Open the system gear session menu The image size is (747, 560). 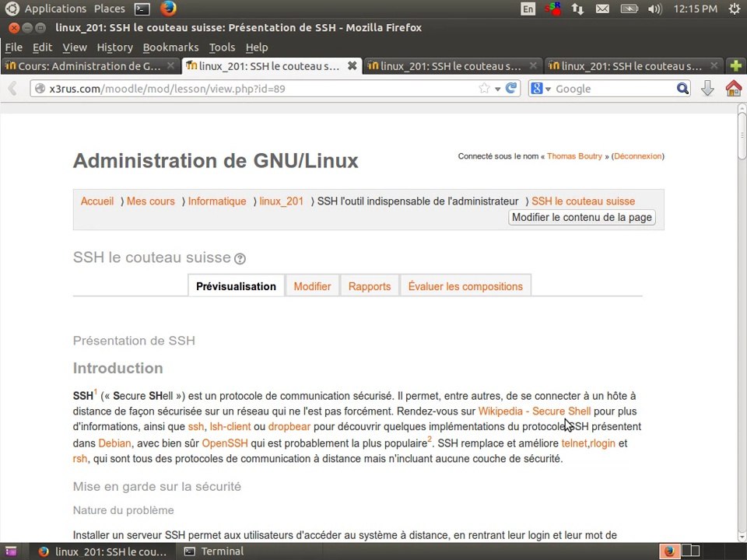[x=735, y=9]
